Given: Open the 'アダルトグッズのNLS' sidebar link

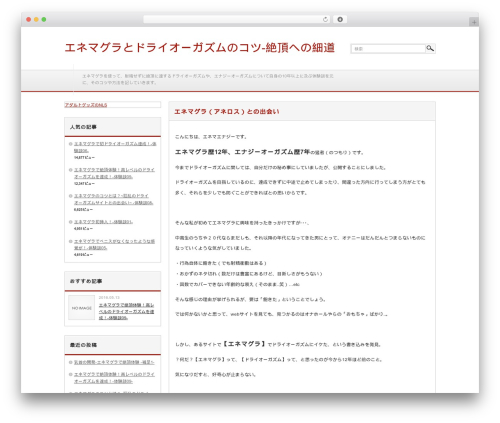Looking at the screenshot, I should [x=86, y=105].
